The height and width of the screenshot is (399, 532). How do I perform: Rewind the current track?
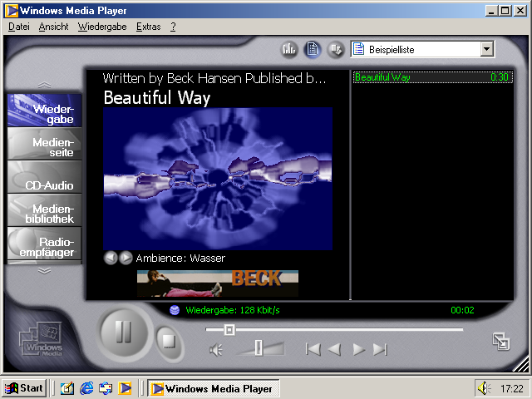334,349
